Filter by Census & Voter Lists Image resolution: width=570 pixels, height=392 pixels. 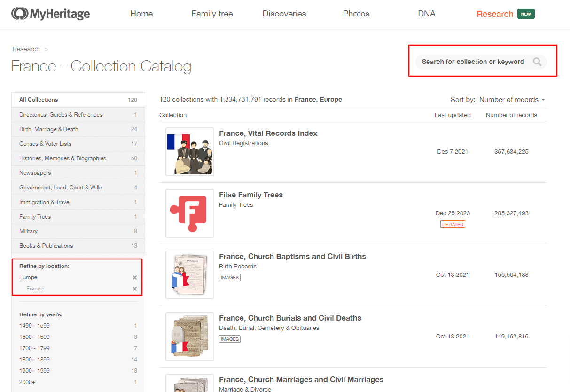click(78, 144)
